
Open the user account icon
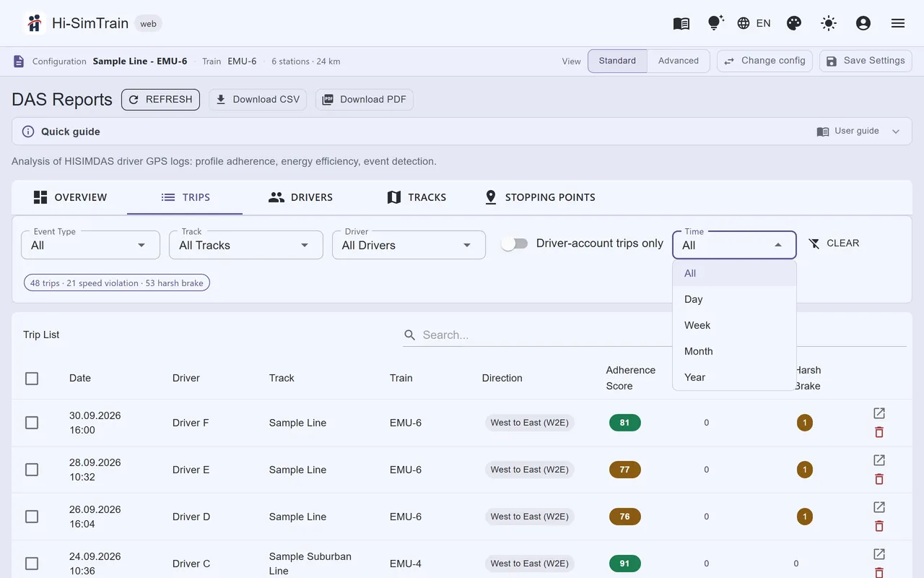click(x=863, y=23)
